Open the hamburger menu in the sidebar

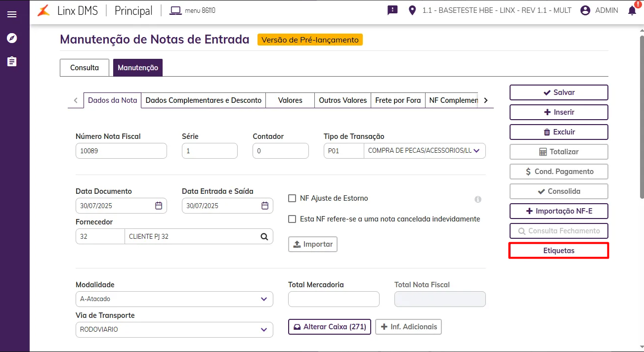(12, 14)
